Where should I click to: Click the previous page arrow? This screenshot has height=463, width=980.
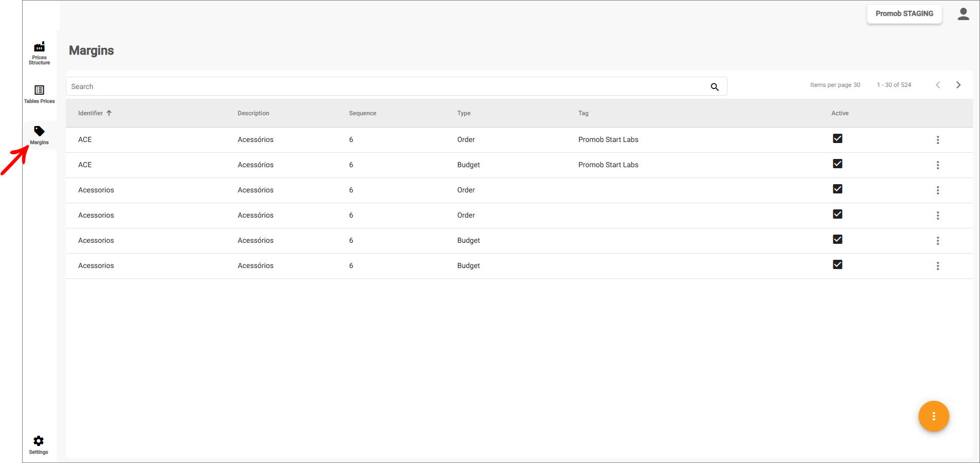[x=937, y=85]
